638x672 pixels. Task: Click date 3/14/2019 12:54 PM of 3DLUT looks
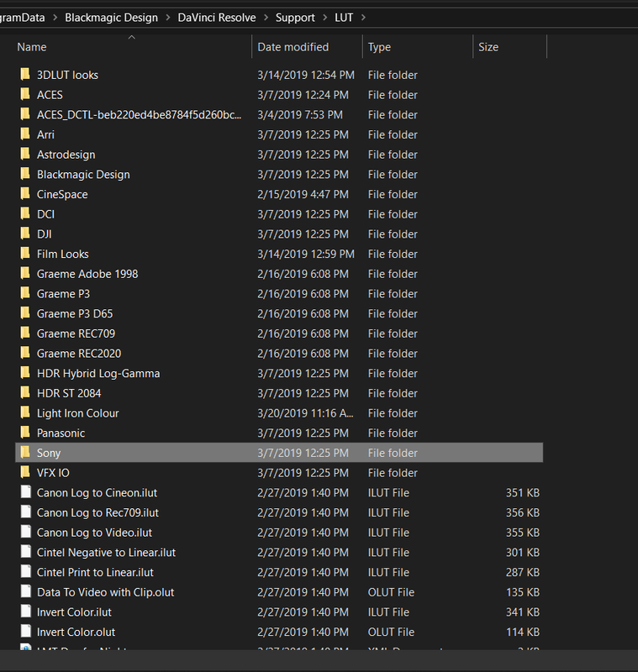[x=306, y=75]
